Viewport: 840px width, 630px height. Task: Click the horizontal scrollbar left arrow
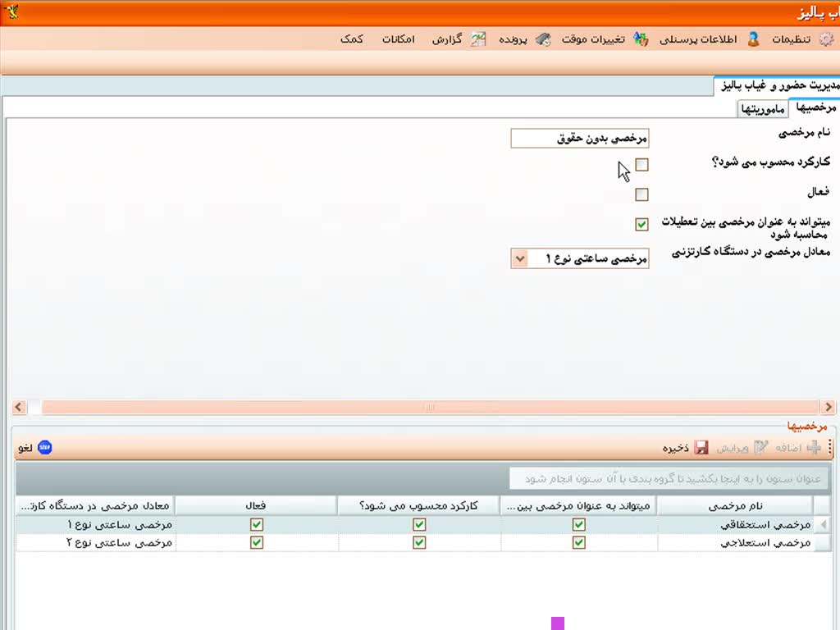pyautogui.click(x=20, y=407)
